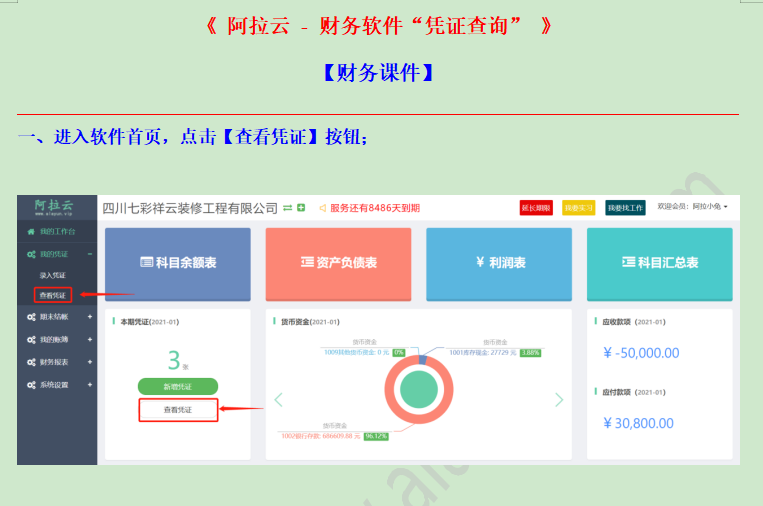Image resolution: width=763 pixels, height=506 pixels.
Task: Click the 1001库存现金 chart label
Action: [x=483, y=353]
